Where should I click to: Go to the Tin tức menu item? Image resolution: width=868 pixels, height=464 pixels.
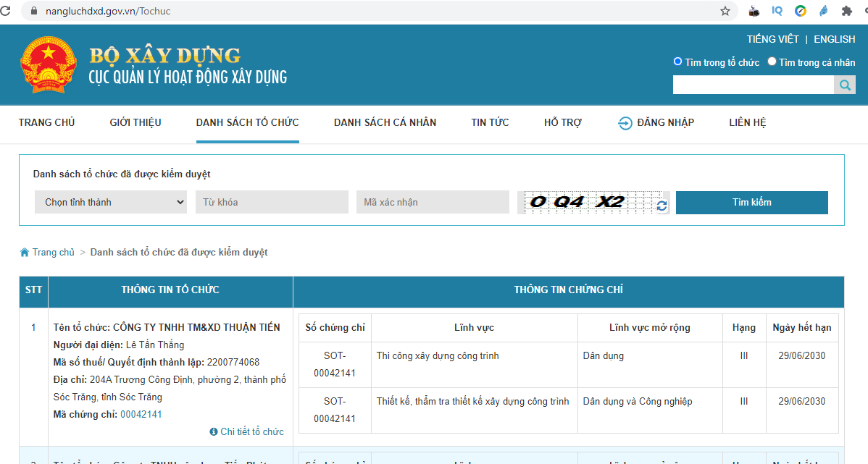click(x=490, y=122)
